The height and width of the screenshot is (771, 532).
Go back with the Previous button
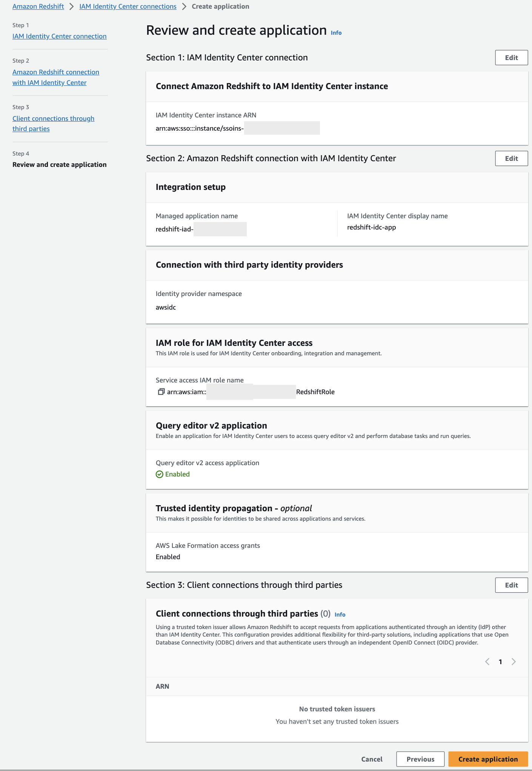pos(420,759)
